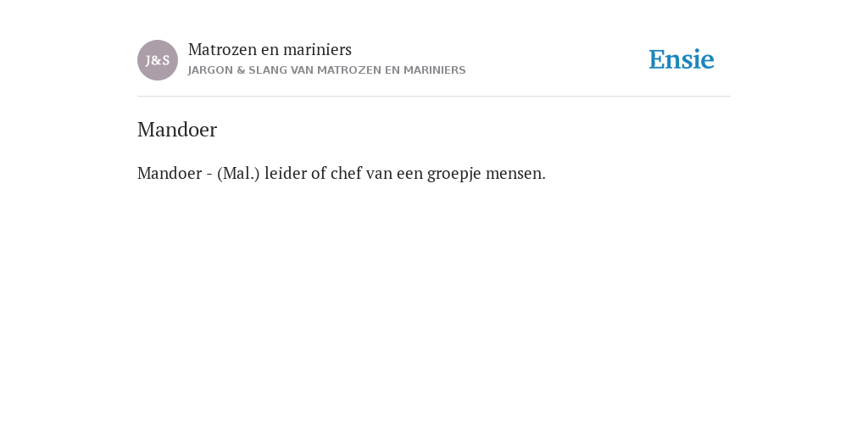Click the J&S round avatar icon
The width and height of the screenshot is (868, 434).
[158, 60]
